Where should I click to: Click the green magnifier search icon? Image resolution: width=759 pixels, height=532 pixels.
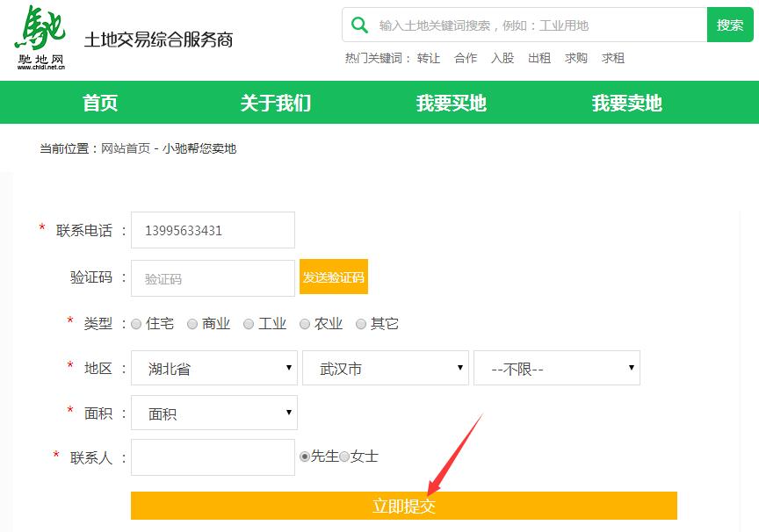click(359, 25)
